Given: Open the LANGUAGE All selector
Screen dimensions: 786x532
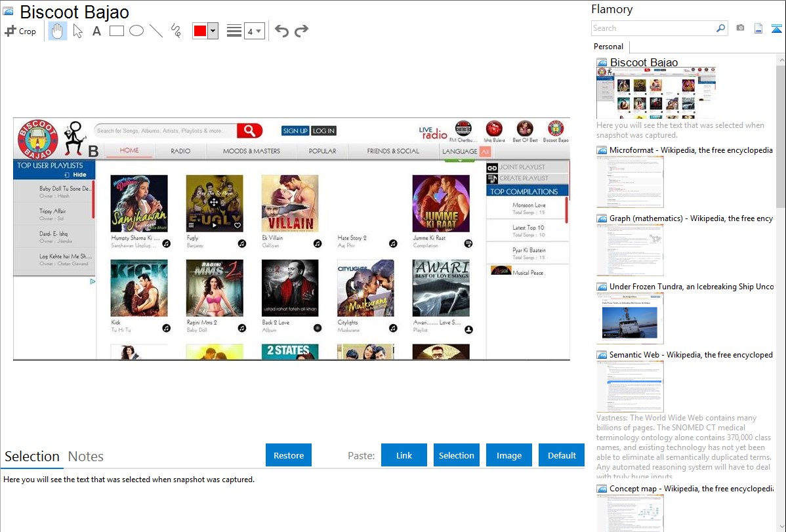Looking at the screenshot, I should [x=466, y=151].
